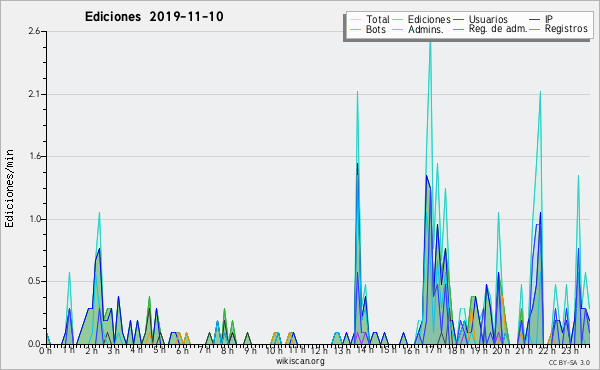600x370 pixels.
Task: Click the Registros legend label
Action: (x=566, y=29)
